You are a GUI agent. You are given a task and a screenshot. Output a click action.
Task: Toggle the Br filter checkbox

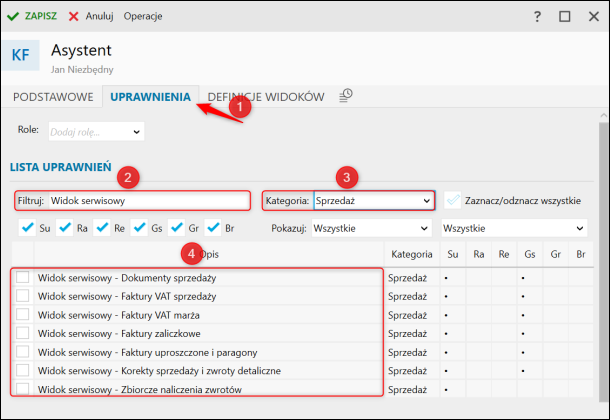[214, 228]
